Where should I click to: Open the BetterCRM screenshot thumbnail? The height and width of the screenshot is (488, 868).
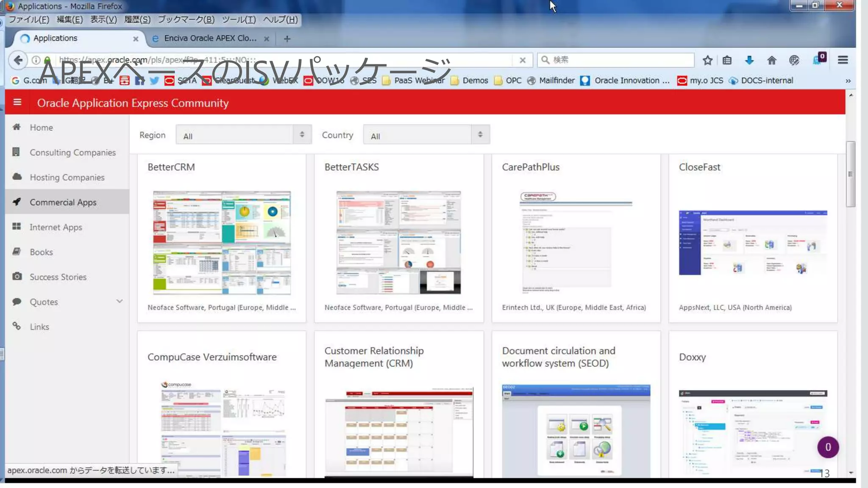pyautogui.click(x=222, y=243)
